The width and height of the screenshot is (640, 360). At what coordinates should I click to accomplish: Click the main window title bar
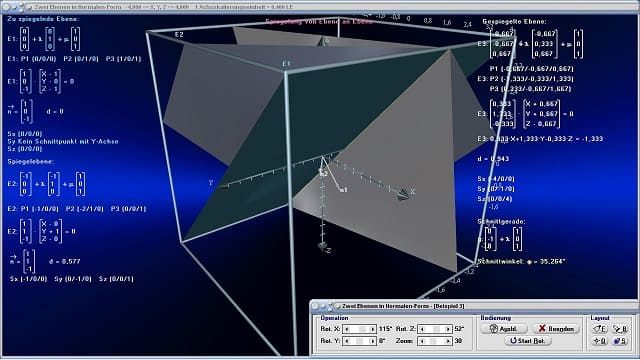[x=320, y=7]
